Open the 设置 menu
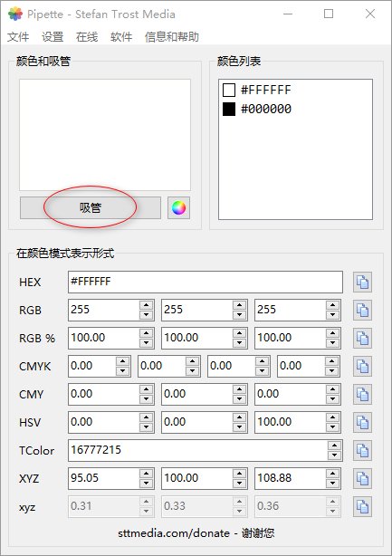Viewport: 392px width, 556px height. 53,36
